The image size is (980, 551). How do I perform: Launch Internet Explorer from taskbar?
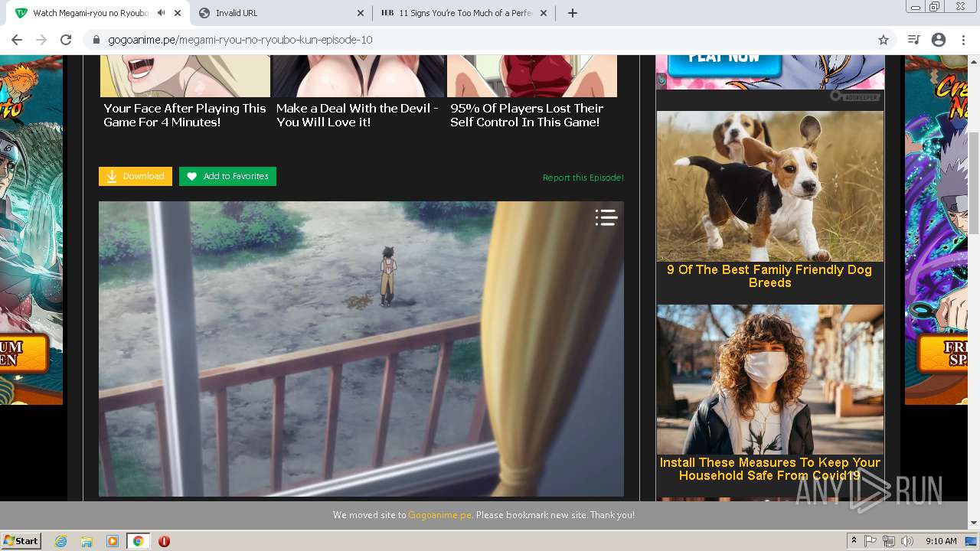pos(61,541)
